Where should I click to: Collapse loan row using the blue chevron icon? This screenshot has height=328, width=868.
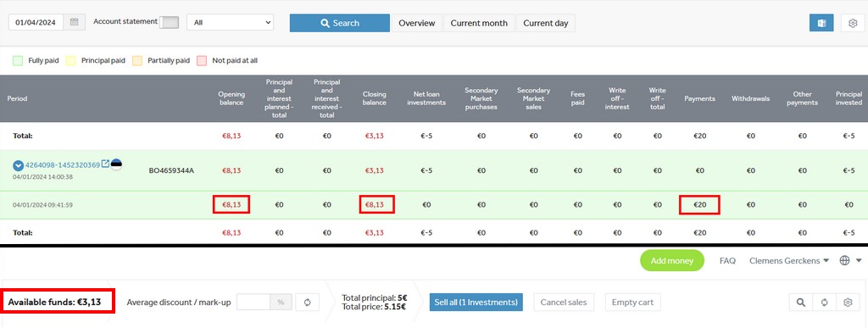18,165
